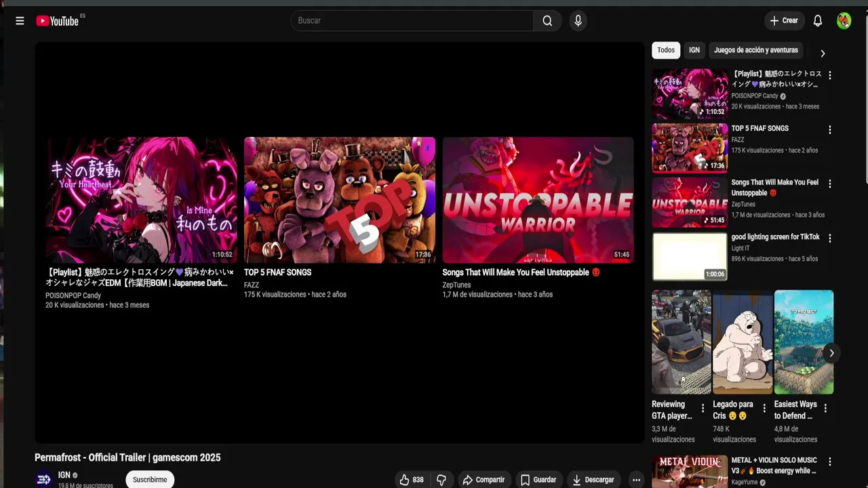Select the IGN filter chip
Viewport: 868px width, 488px height.
coord(694,50)
